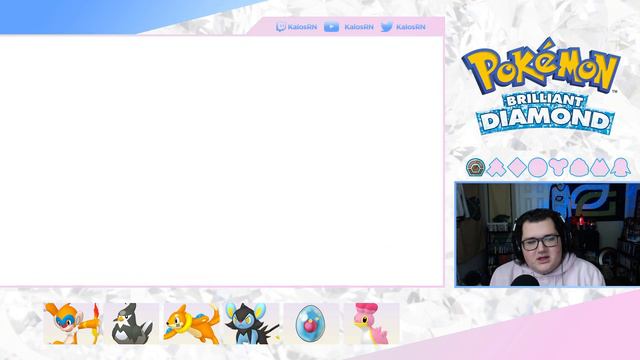Click the round badge silhouette
Image resolution: width=640 pixels, height=360 pixels.
pyautogui.click(x=538, y=167)
